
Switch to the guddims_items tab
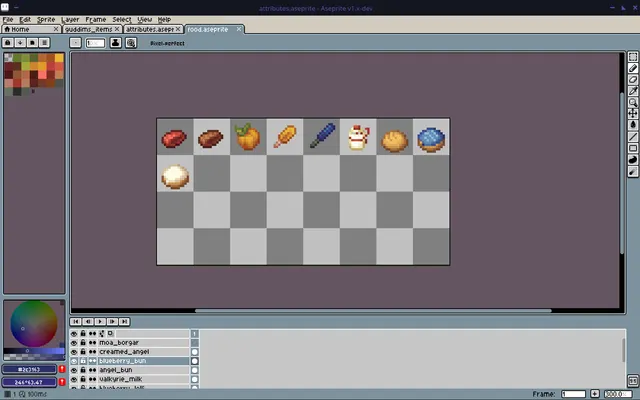click(x=92, y=29)
